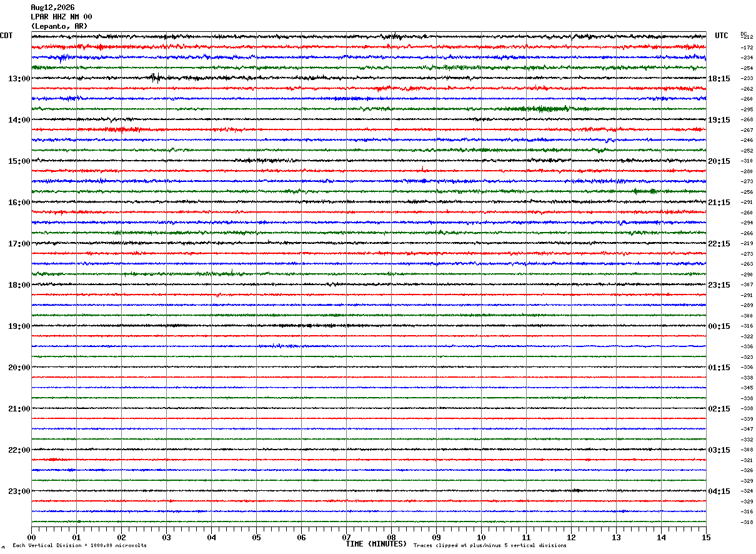
Task: Click the 20:00 CDT time label
Action: tap(19, 367)
